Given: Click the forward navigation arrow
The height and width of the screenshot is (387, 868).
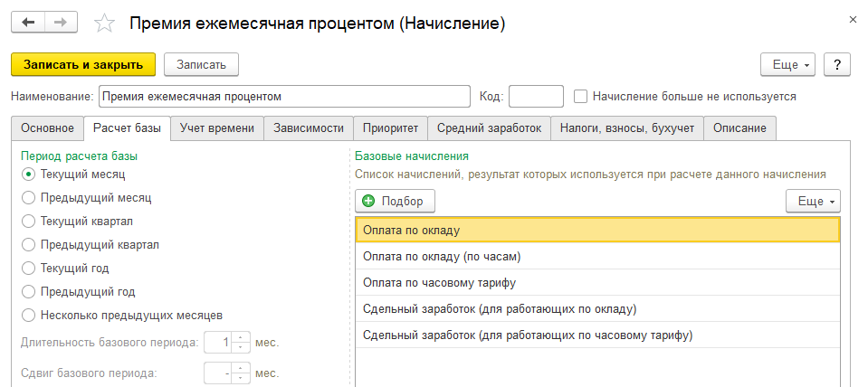Looking at the screenshot, I should pos(60,24).
